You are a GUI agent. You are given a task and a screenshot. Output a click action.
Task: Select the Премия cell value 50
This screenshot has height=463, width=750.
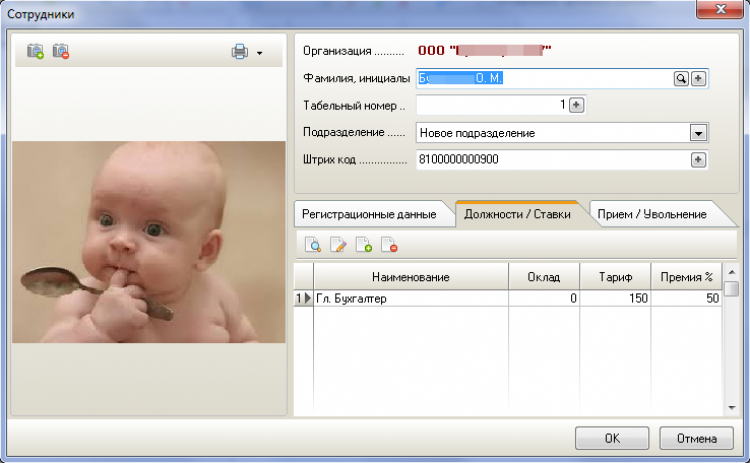coord(686,298)
